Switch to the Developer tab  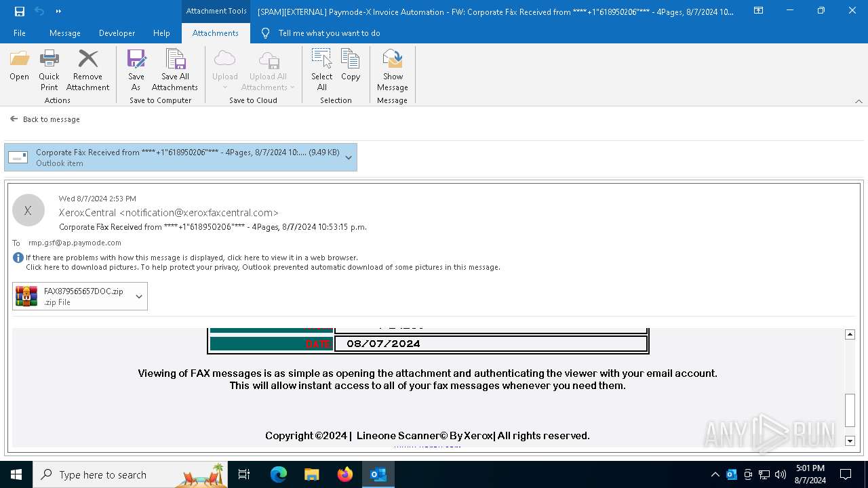(x=116, y=33)
